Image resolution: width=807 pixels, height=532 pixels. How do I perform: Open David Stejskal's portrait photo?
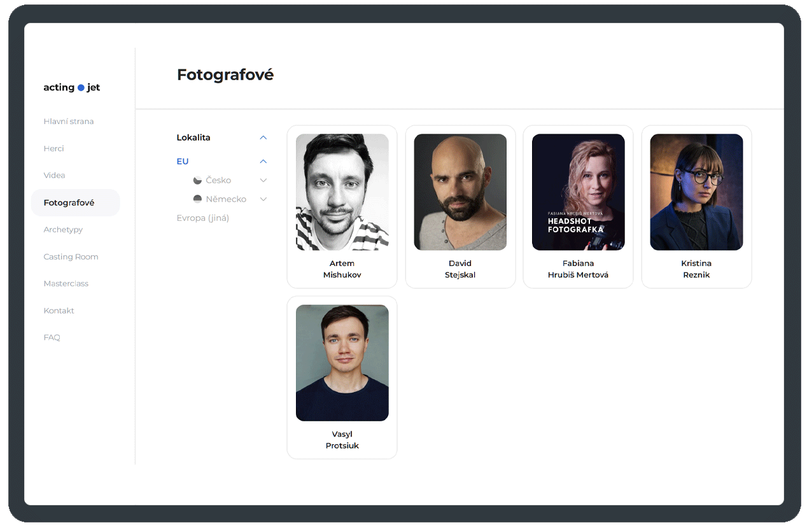pyautogui.click(x=460, y=192)
